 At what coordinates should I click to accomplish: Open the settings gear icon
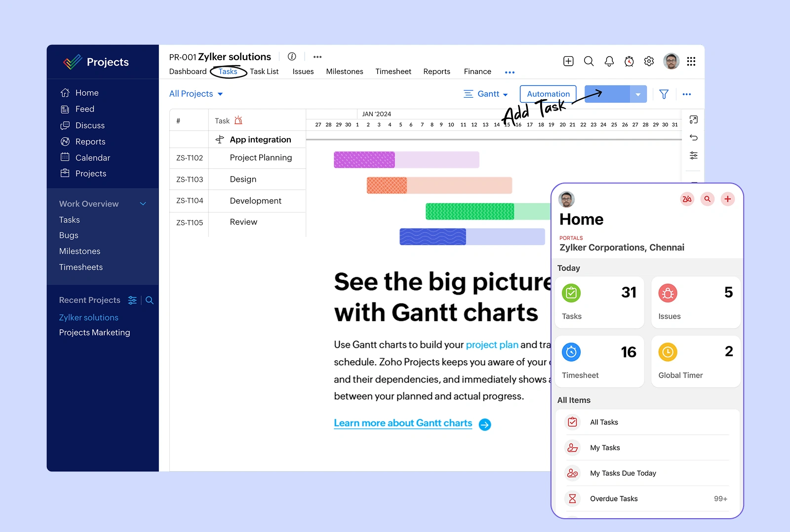pos(649,61)
